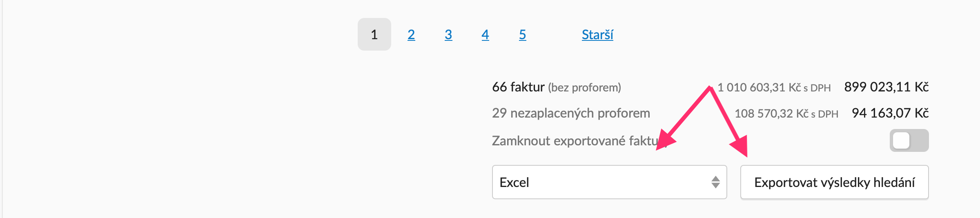Image resolution: width=980 pixels, height=218 pixels.
Task: Toggle the Zamknout exportované faktury switch
Action: pos(909,140)
